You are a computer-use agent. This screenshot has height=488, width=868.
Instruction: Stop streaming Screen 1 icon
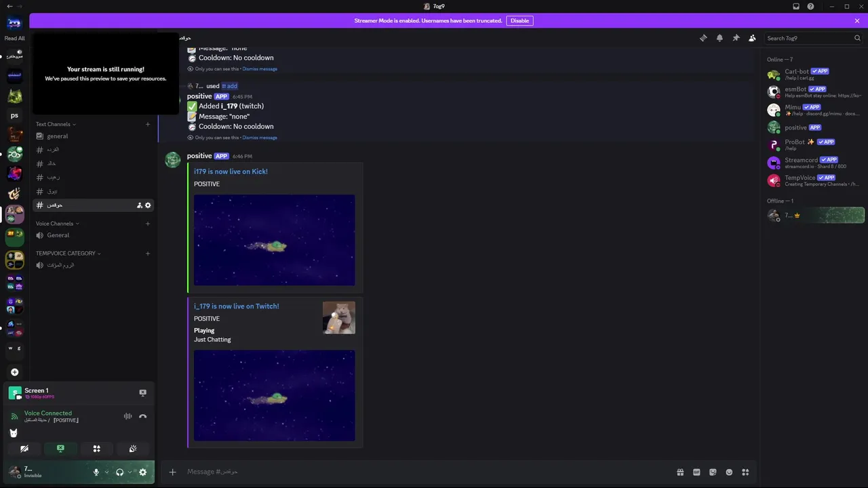coord(142,392)
